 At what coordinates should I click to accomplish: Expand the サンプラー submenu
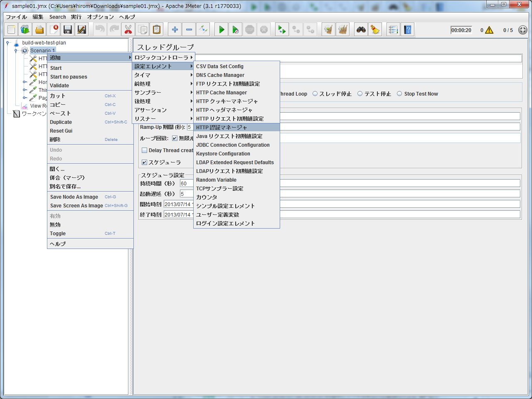(x=163, y=93)
